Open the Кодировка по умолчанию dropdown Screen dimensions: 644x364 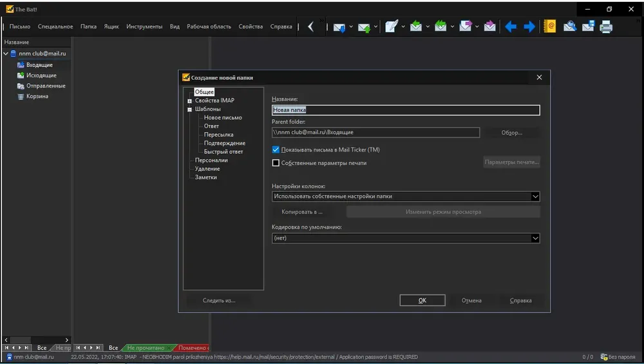[406, 238]
